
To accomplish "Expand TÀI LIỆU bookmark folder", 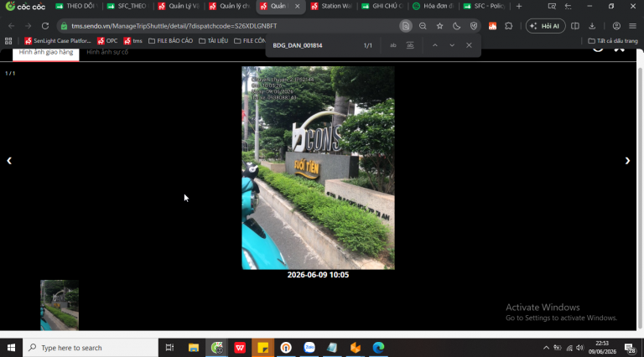I will (213, 40).
